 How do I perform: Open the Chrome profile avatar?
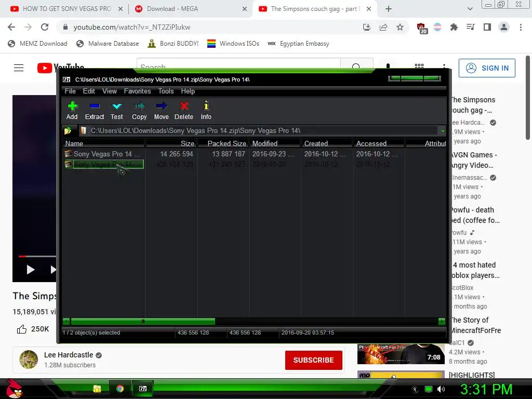(504, 27)
